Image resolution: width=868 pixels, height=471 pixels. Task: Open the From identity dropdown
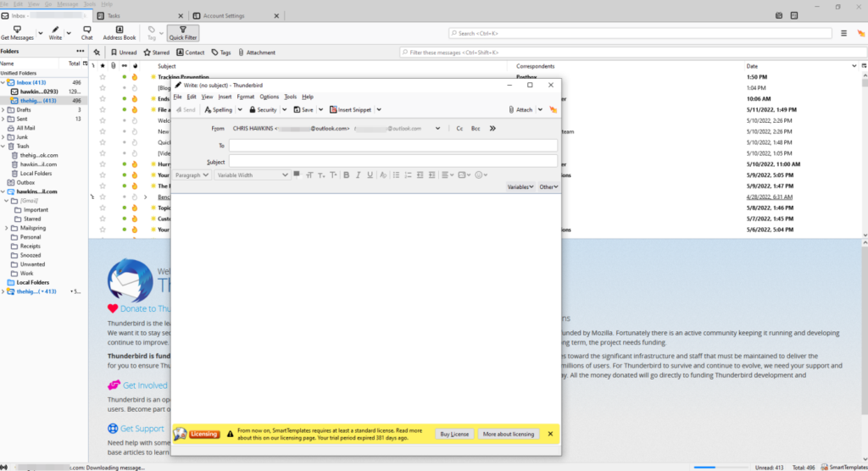(x=437, y=129)
